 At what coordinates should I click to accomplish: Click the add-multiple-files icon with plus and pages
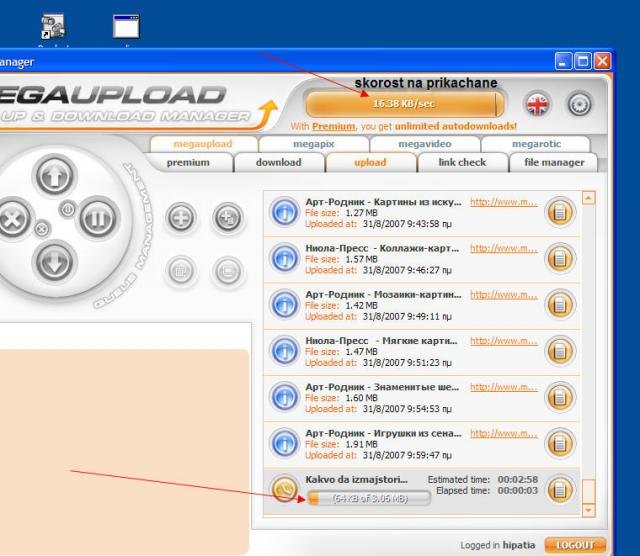[x=228, y=218]
